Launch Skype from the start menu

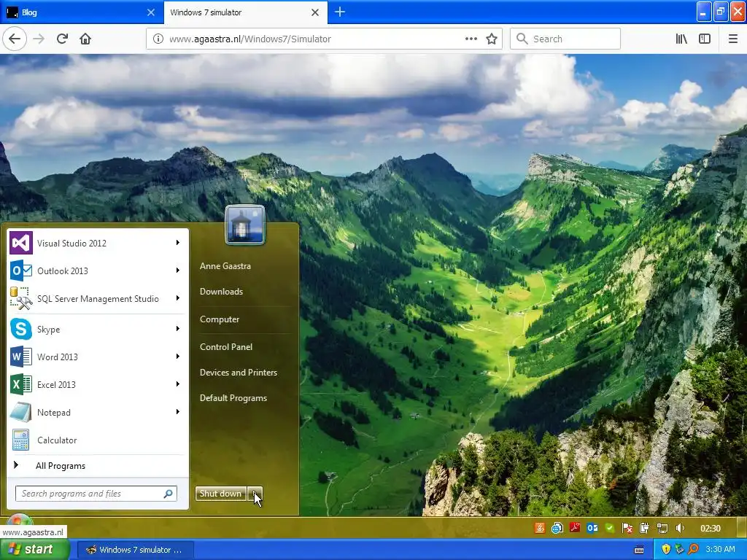(97, 329)
